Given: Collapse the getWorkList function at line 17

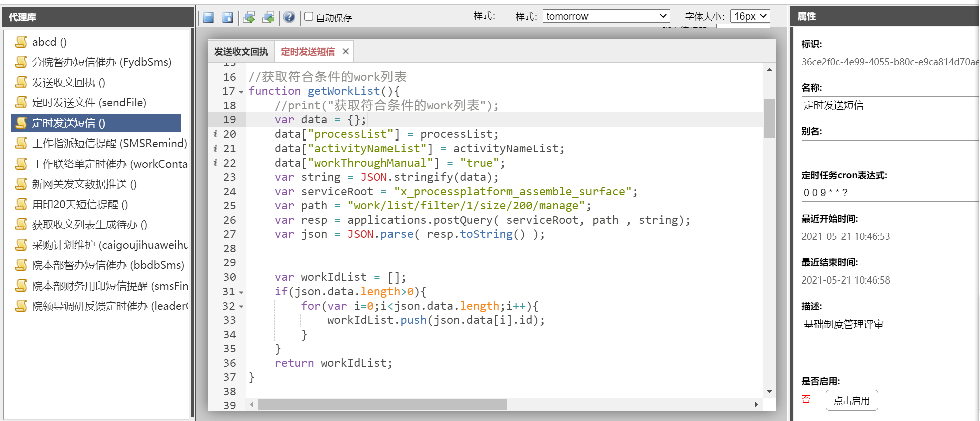Looking at the screenshot, I should click(x=241, y=92).
